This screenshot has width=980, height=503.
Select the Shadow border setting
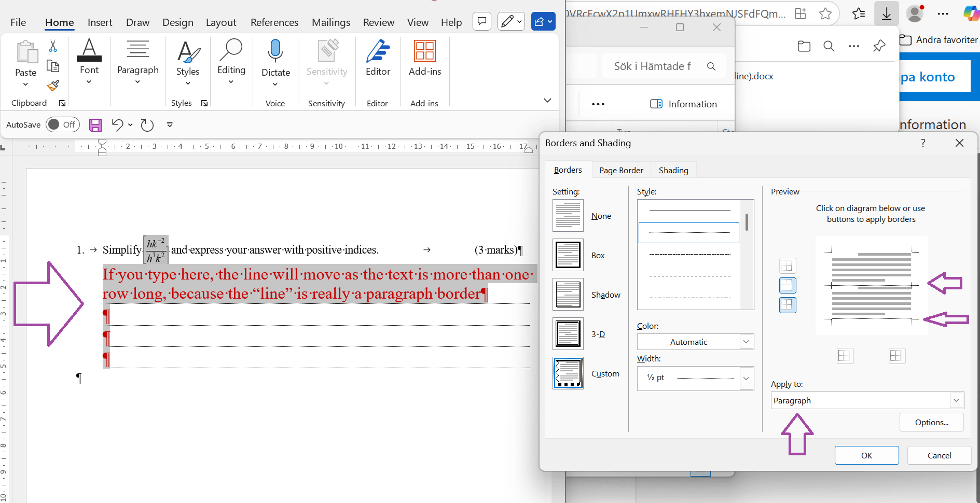click(x=568, y=295)
